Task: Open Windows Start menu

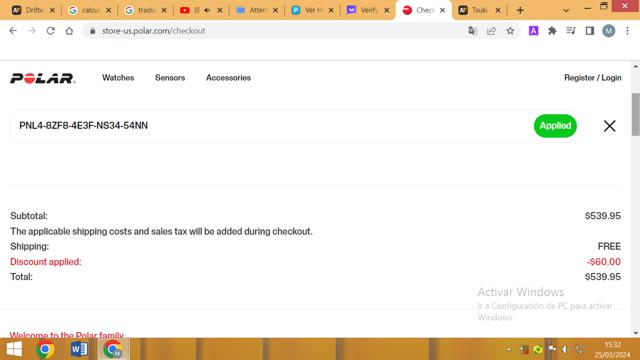Action: (x=14, y=349)
